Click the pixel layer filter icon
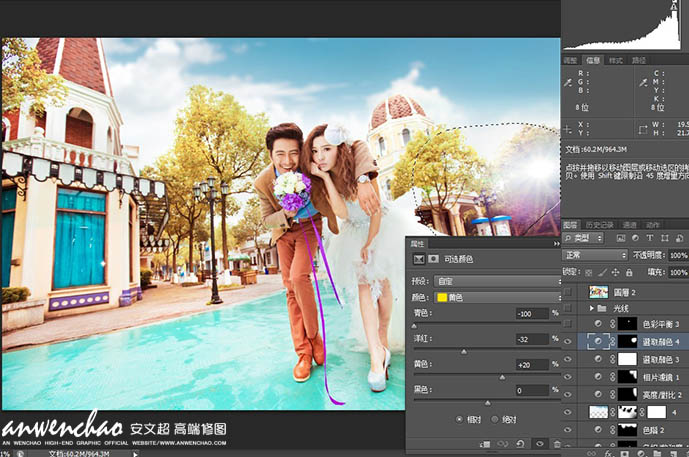This screenshot has height=457, width=689. 619,240
